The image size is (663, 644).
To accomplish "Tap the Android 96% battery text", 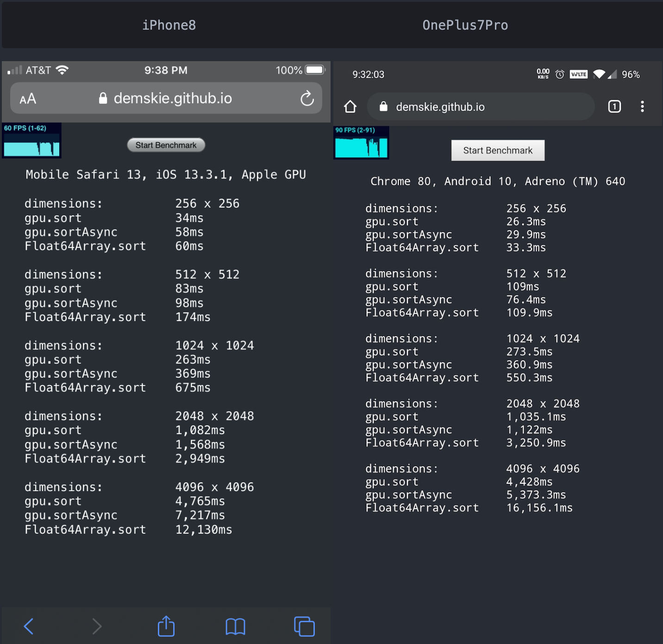I will (631, 75).
